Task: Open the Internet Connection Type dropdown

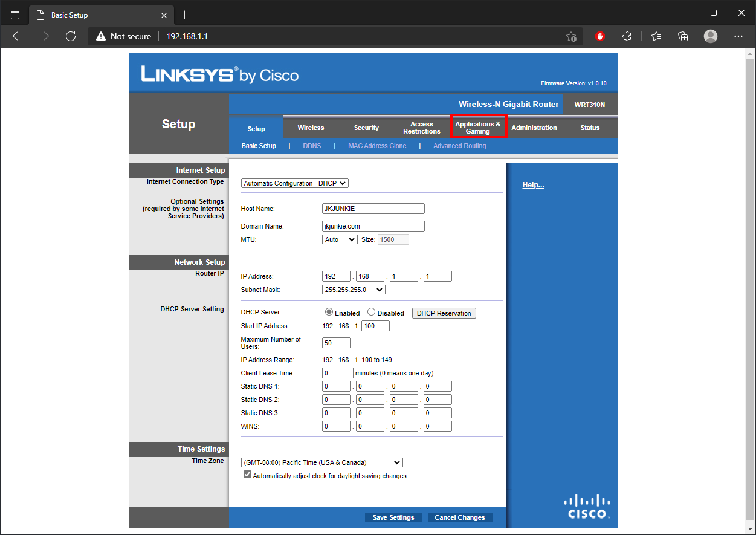Action: pyautogui.click(x=295, y=183)
